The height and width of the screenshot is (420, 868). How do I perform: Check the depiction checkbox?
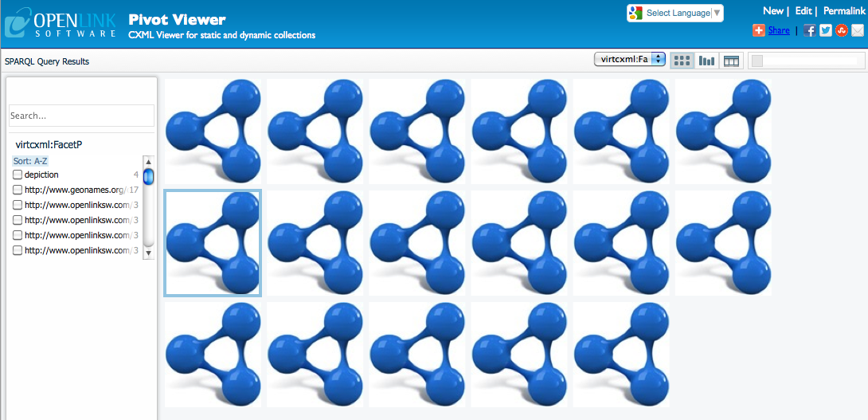[18, 175]
